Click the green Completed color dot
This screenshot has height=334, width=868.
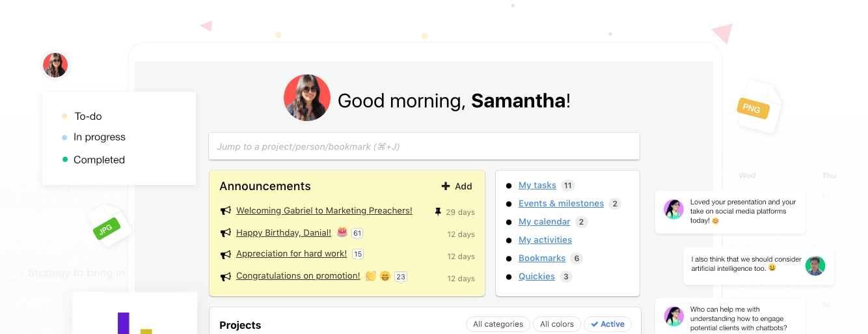pos(64,160)
